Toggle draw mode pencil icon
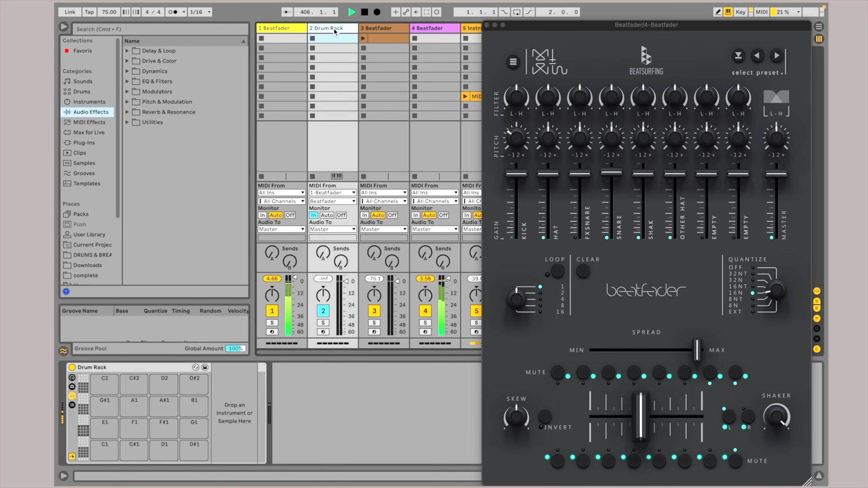The width and height of the screenshot is (868, 488). (717, 12)
